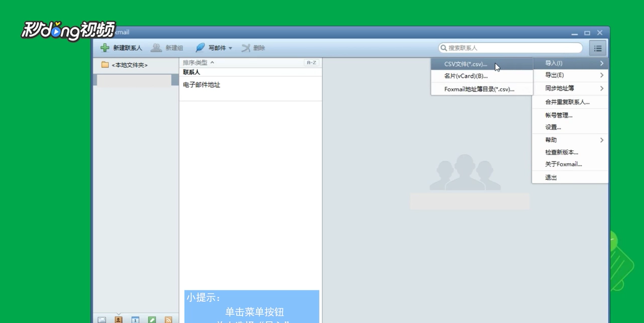Click the 写邮件 feather pen icon

tap(200, 48)
